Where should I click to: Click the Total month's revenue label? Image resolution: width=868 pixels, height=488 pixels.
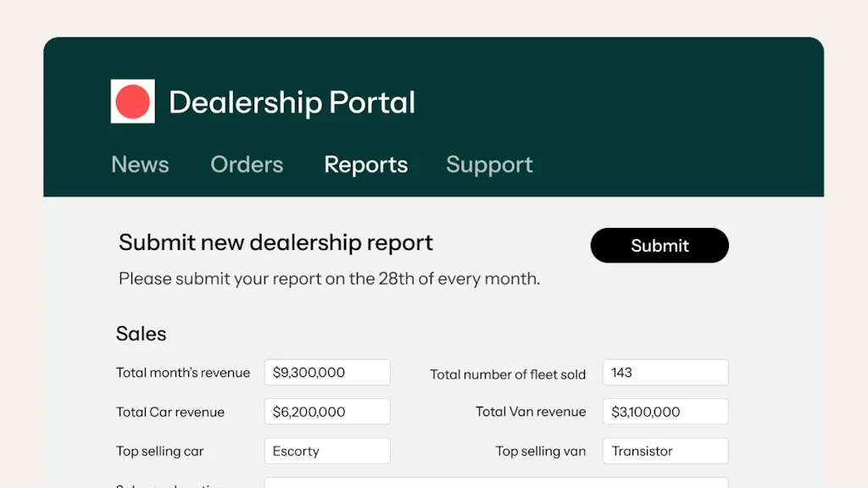pyautogui.click(x=183, y=373)
